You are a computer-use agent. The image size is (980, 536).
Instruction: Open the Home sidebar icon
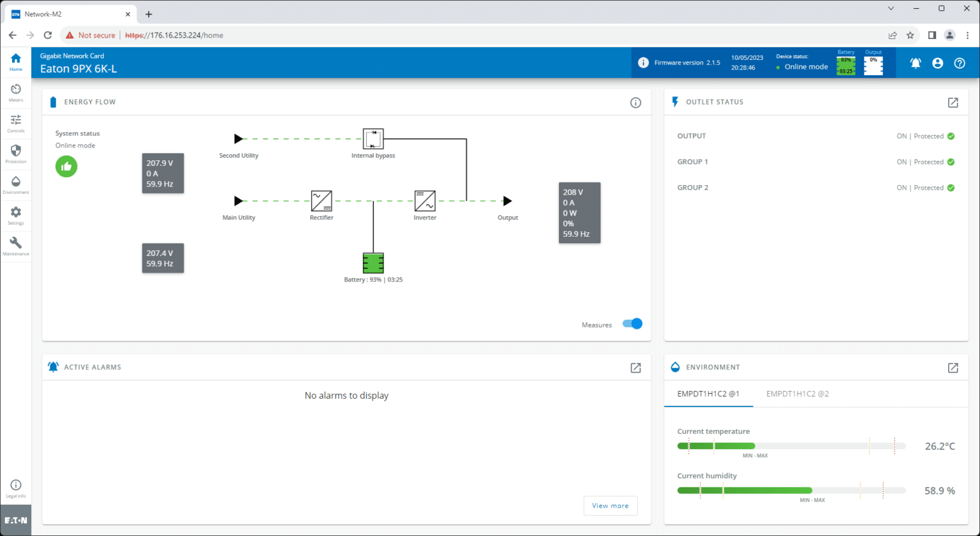[x=15, y=62]
